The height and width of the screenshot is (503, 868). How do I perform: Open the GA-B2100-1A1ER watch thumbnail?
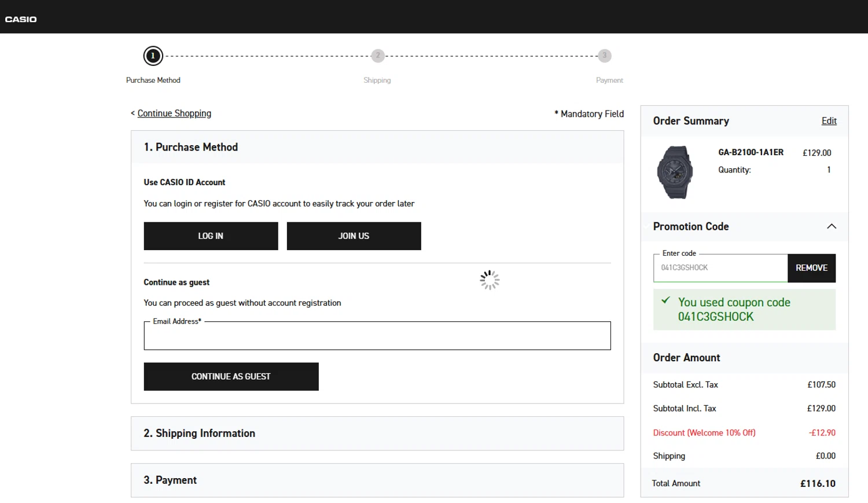point(675,172)
